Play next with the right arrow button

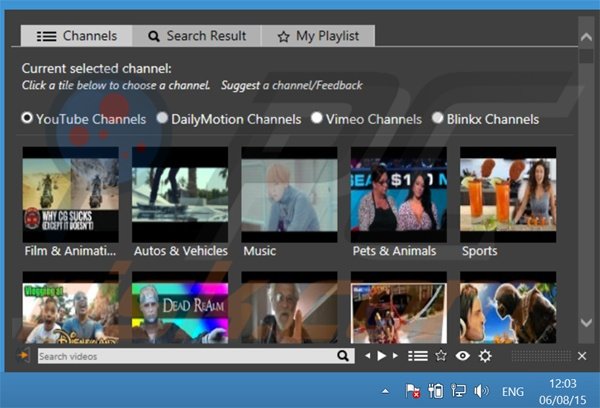click(395, 356)
